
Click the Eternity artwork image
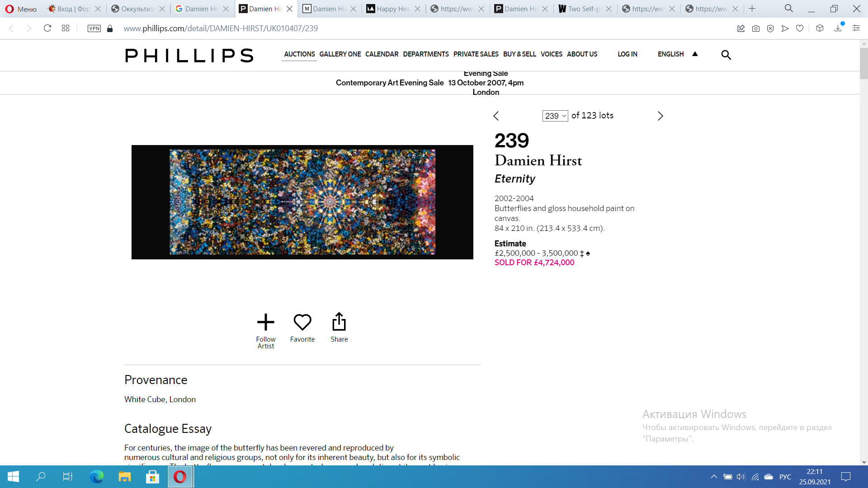302,202
